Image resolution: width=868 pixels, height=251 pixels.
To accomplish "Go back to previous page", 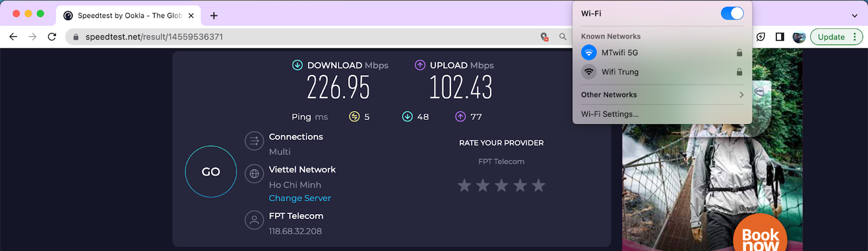I will click(x=14, y=37).
